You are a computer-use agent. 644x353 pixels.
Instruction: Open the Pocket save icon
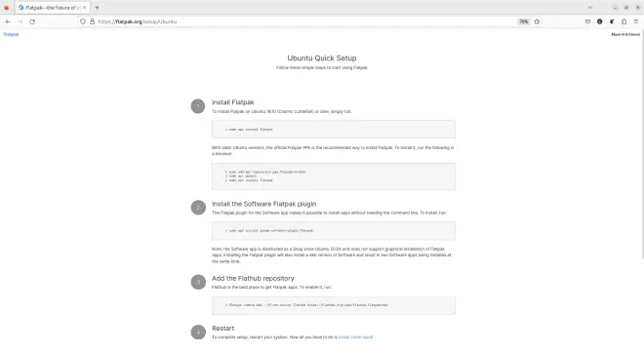[x=587, y=21]
